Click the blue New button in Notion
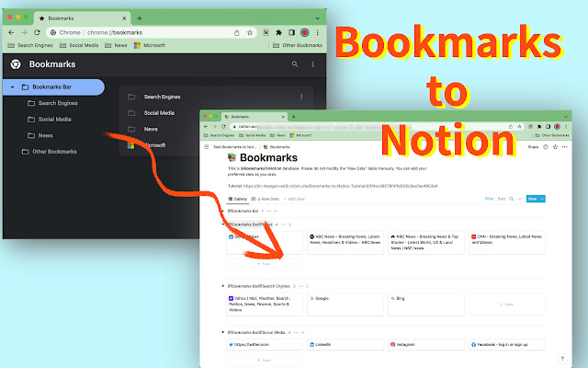Image resolution: width=588 pixels, height=368 pixels. pos(533,199)
